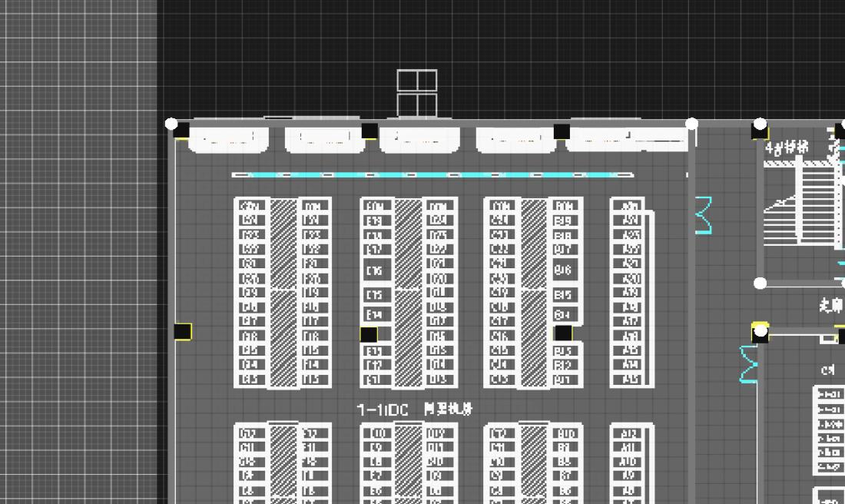This screenshot has width=845, height=504.
Task: Click the E15 rack cabinet
Action: (375, 296)
